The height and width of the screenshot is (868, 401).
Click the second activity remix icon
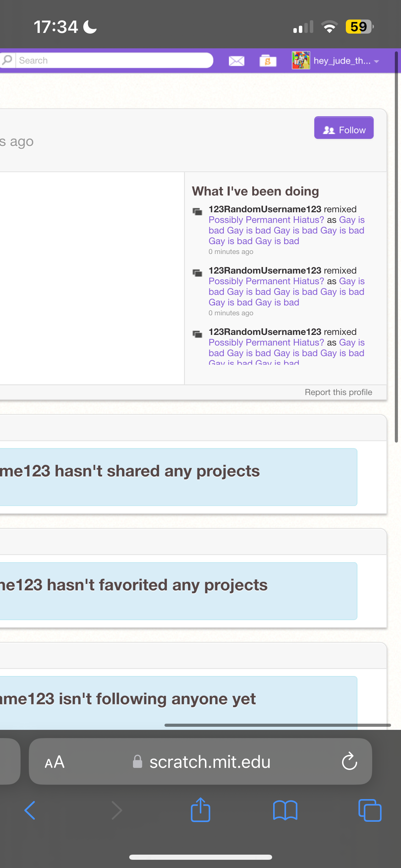pyautogui.click(x=197, y=273)
